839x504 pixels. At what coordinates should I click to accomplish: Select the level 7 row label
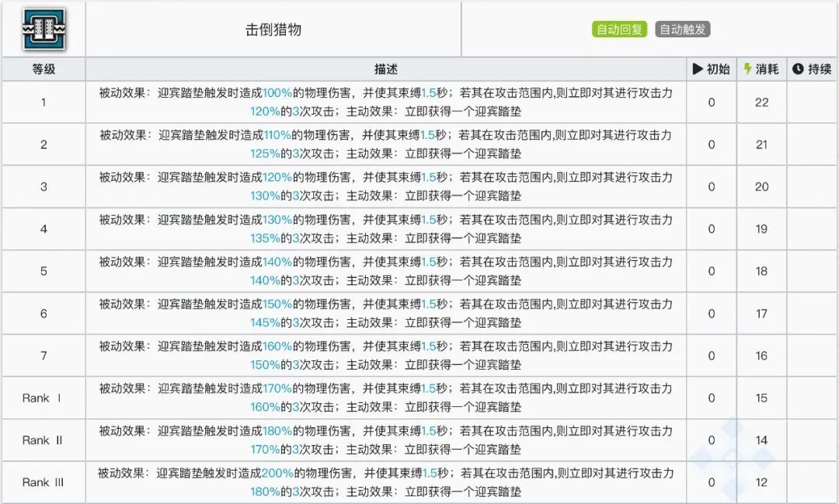click(x=44, y=356)
